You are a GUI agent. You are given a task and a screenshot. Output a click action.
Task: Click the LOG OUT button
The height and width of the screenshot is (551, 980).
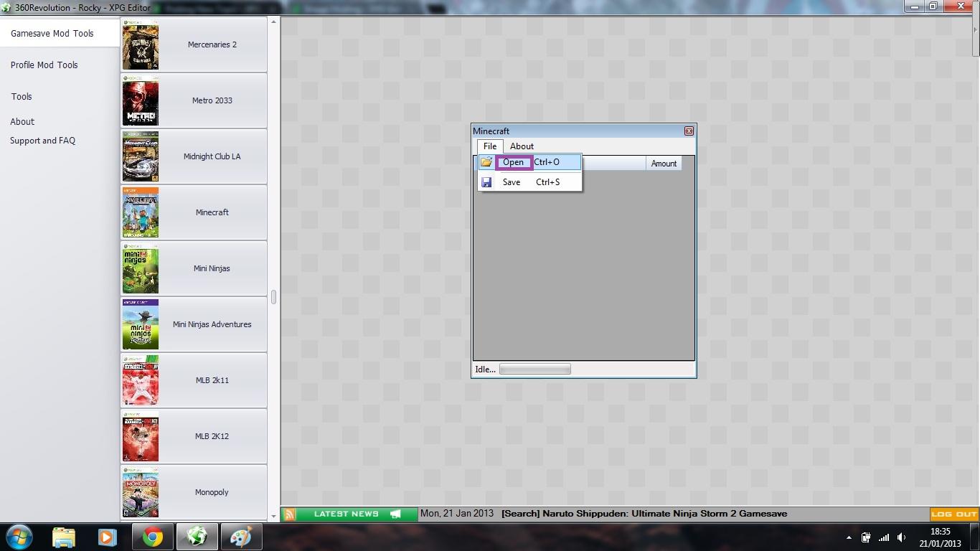click(x=953, y=514)
